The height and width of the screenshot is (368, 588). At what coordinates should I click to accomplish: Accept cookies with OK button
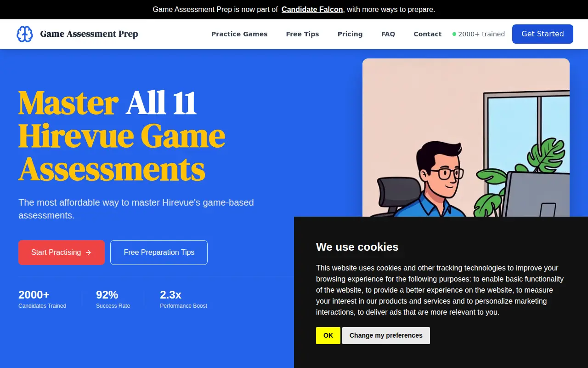(328, 335)
